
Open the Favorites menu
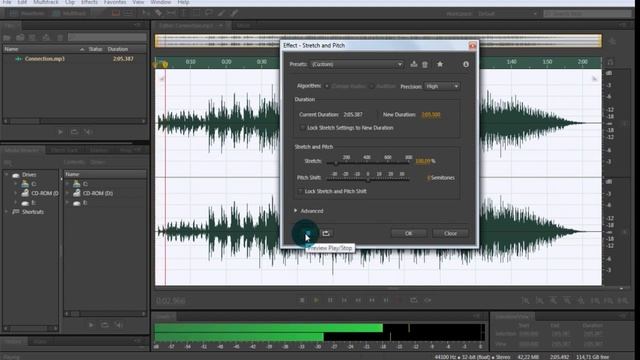(115, 2)
